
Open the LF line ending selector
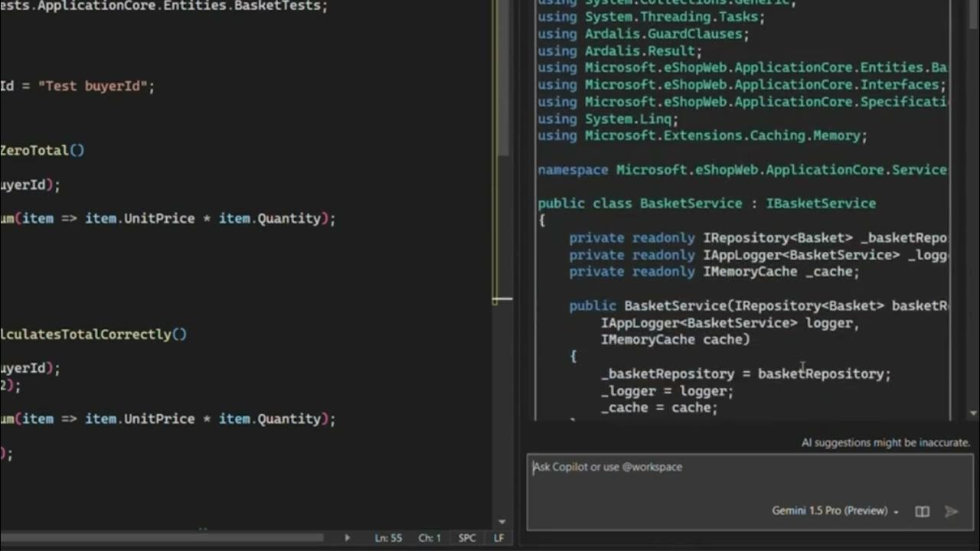[x=498, y=538]
